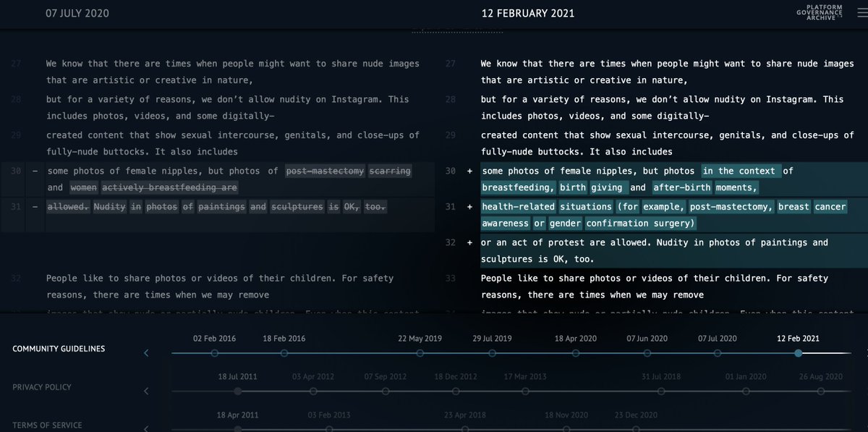868x432 pixels.
Task: Click added phrase 'after-birth moments,'
Action: pos(705,188)
